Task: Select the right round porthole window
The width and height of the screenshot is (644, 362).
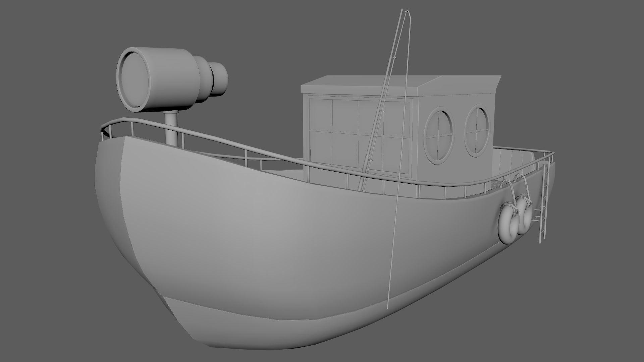Action: (x=477, y=130)
